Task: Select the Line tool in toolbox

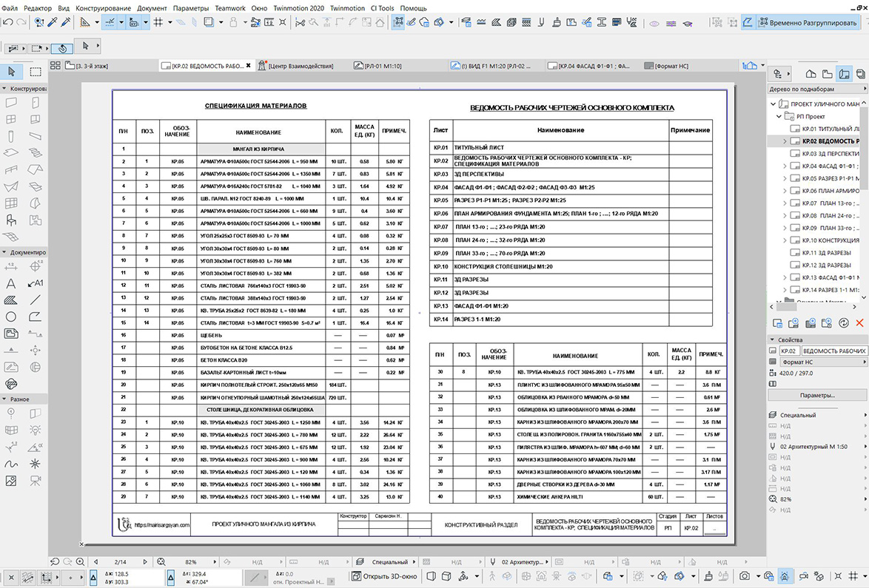Action: tap(35, 300)
